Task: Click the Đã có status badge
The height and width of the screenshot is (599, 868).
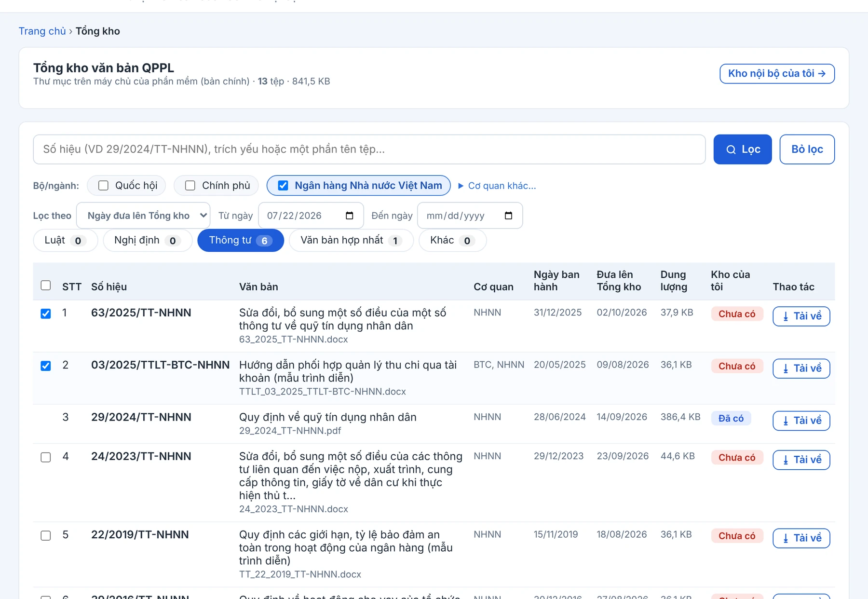Action: point(731,419)
